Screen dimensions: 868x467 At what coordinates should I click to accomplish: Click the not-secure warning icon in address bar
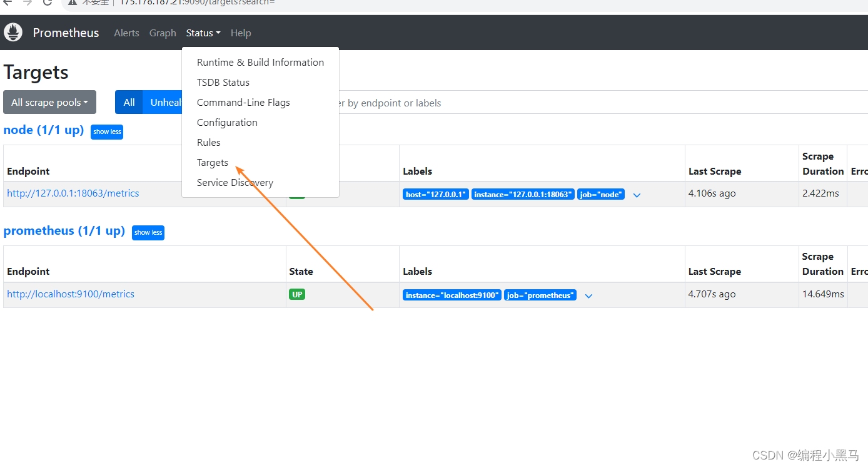click(73, 3)
